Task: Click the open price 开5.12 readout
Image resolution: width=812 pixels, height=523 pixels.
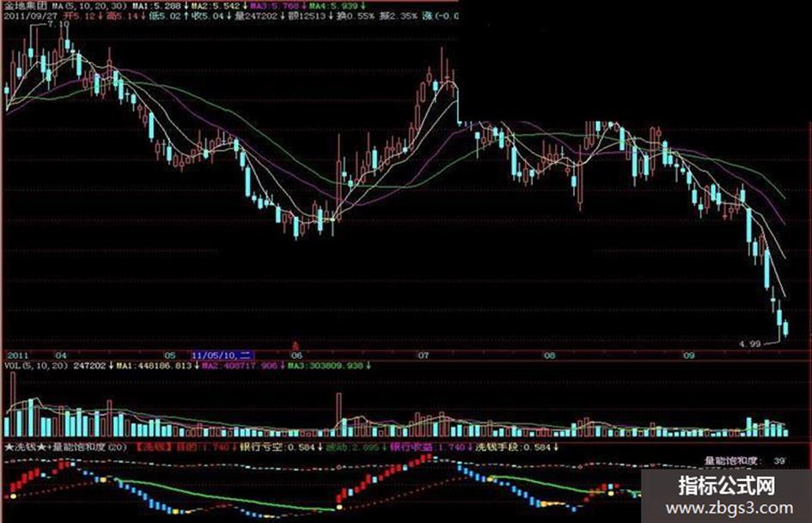Action: point(79,16)
